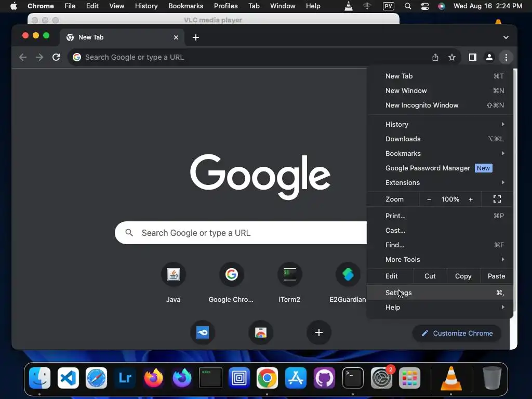Click the Add shortcut plus tile
The height and width of the screenshot is (399, 532).
[x=318, y=332]
